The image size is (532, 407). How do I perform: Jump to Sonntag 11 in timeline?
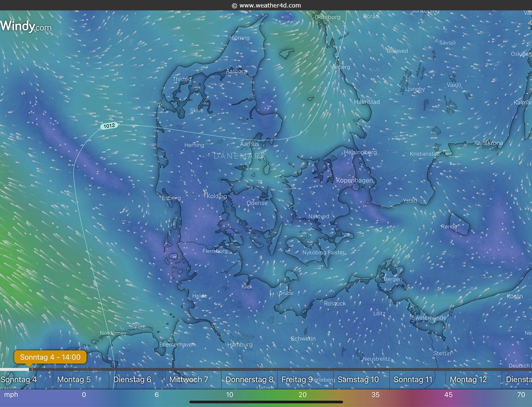tap(413, 379)
